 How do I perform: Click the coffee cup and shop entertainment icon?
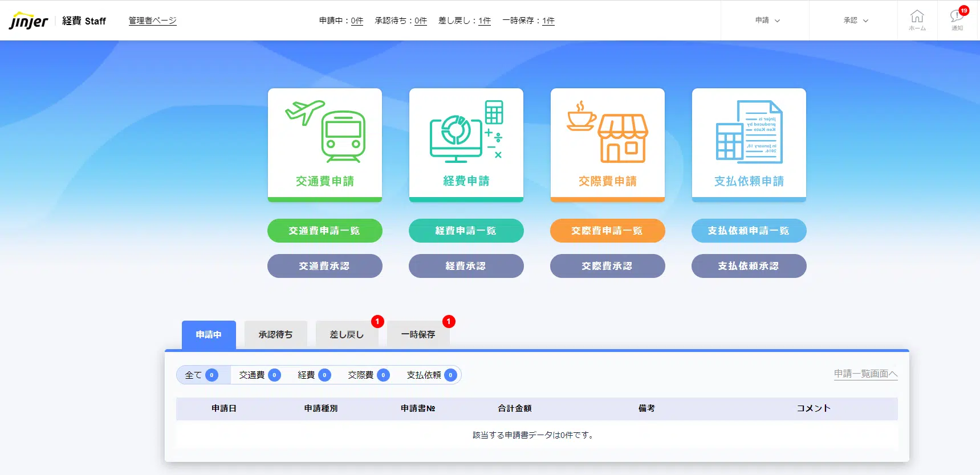coord(608,132)
